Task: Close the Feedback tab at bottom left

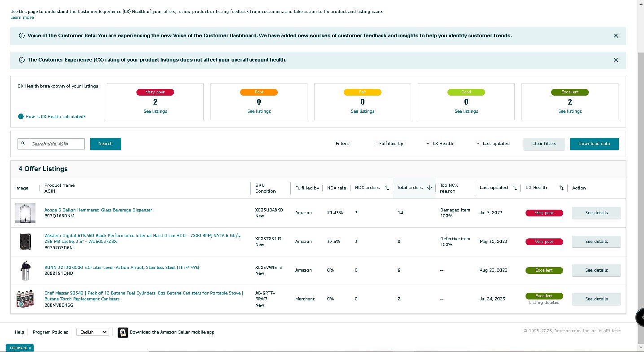Action: [x=30, y=348]
